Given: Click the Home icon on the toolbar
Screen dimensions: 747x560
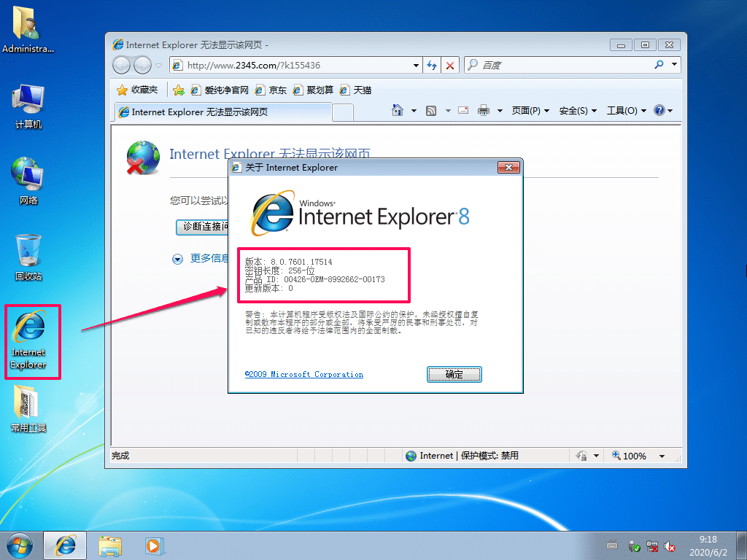Looking at the screenshot, I should pyautogui.click(x=399, y=110).
